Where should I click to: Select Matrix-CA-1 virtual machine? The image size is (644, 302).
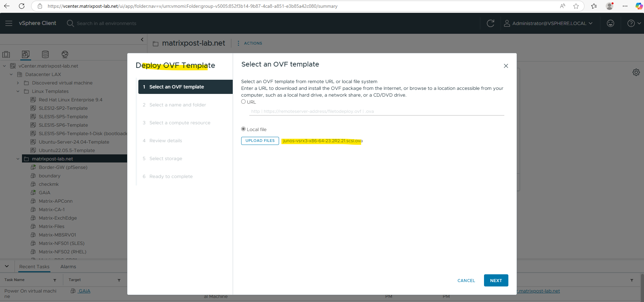pyautogui.click(x=52, y=209)
